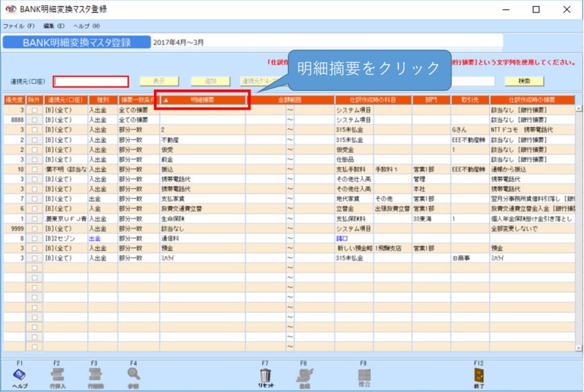Open the ファイル (F) menu
The width and height of the screenshot is (584, 392).
(18, 26)
